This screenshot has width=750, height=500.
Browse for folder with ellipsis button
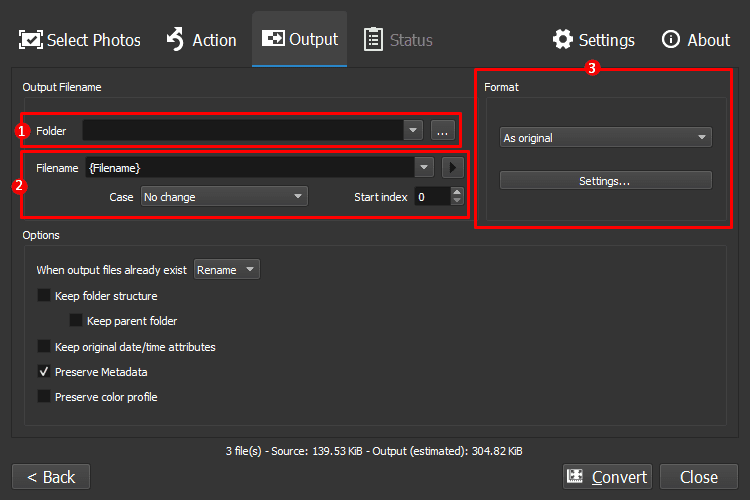pyautogui.click(x=442, y=130)
